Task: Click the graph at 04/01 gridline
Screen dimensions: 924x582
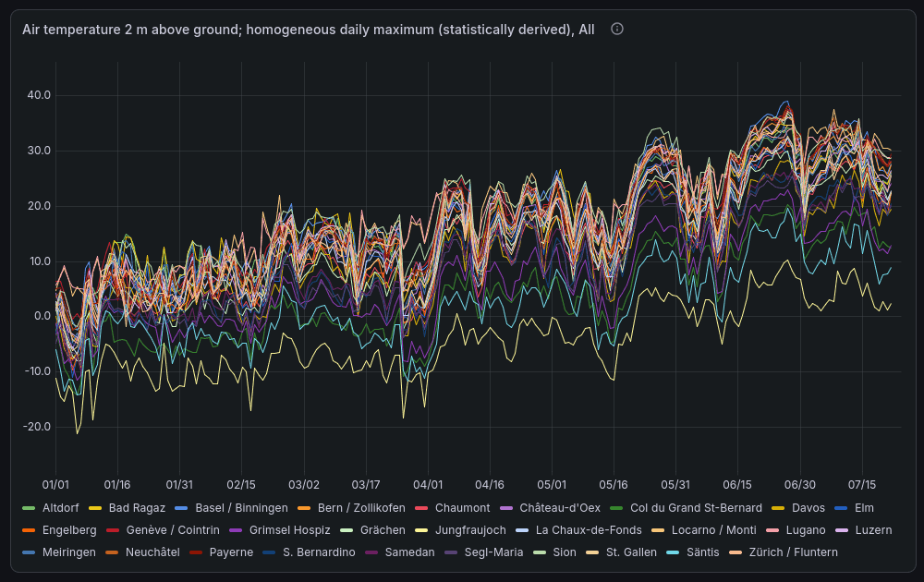Action: pos(429,265)
